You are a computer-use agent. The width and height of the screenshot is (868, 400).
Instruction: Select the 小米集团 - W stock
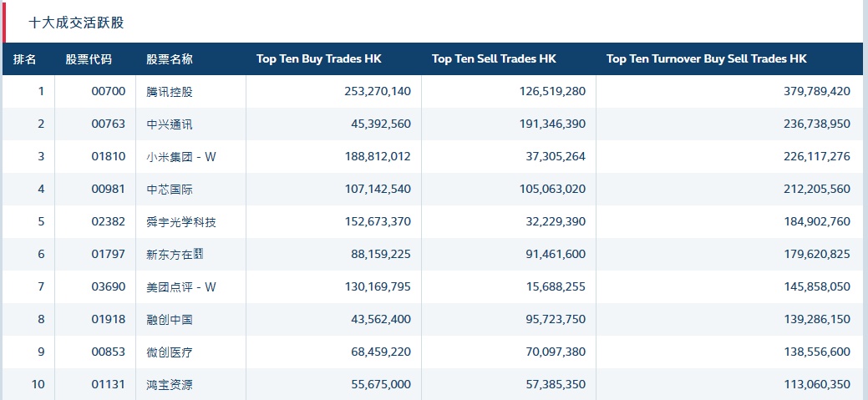point(181,157)
